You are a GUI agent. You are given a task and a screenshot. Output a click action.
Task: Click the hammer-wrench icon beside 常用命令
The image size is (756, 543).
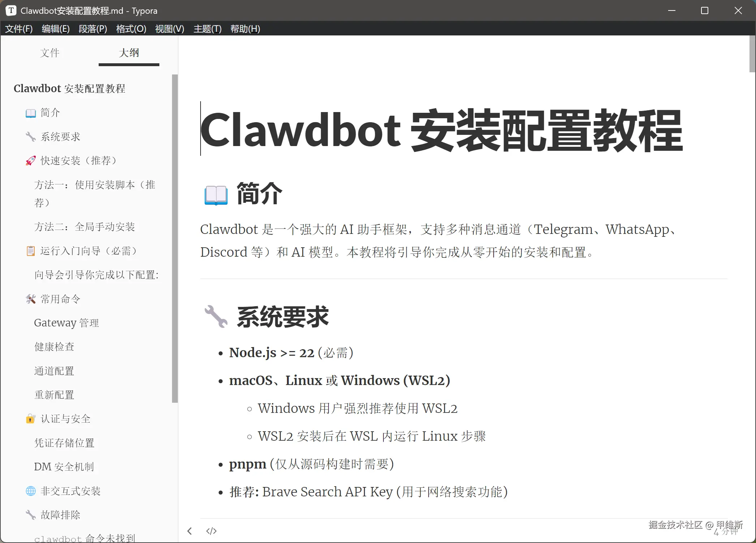pos(31,299)
